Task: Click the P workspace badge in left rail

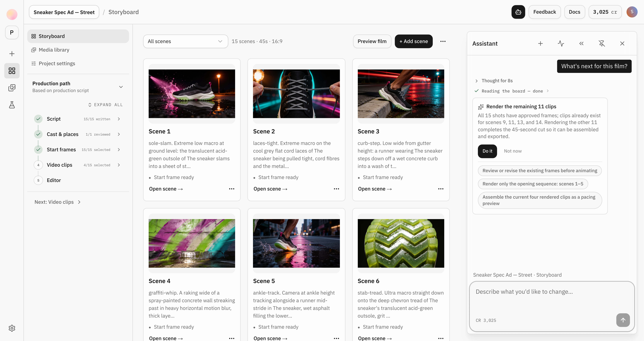Action: (12, 33)
